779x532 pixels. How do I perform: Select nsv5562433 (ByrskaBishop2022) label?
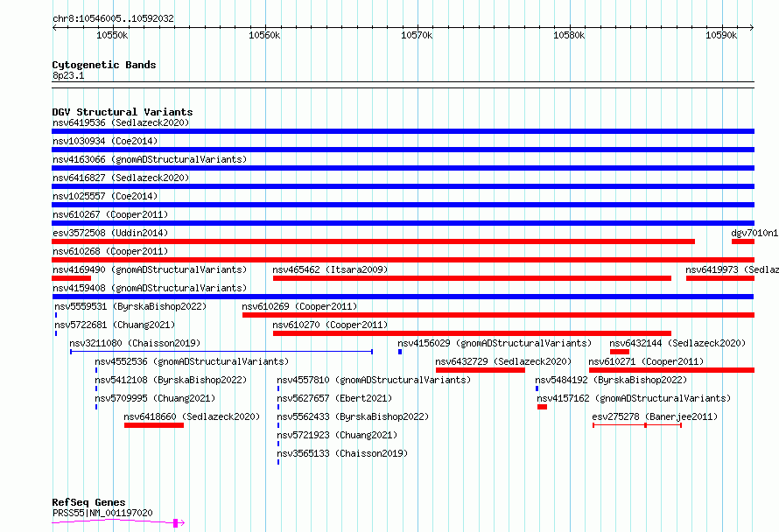pos(353,416)
